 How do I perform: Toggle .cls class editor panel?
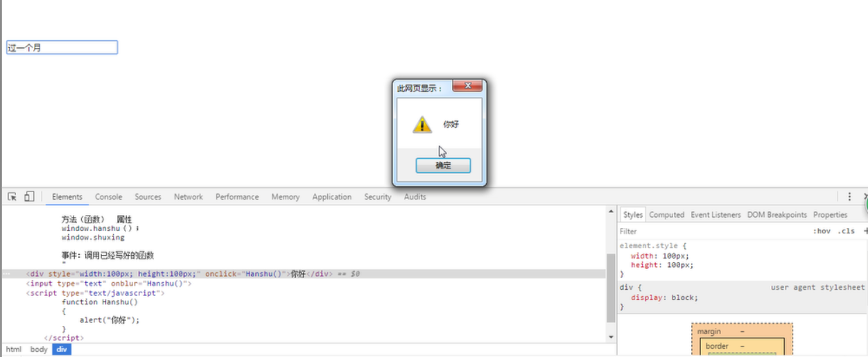click(846, 231)
